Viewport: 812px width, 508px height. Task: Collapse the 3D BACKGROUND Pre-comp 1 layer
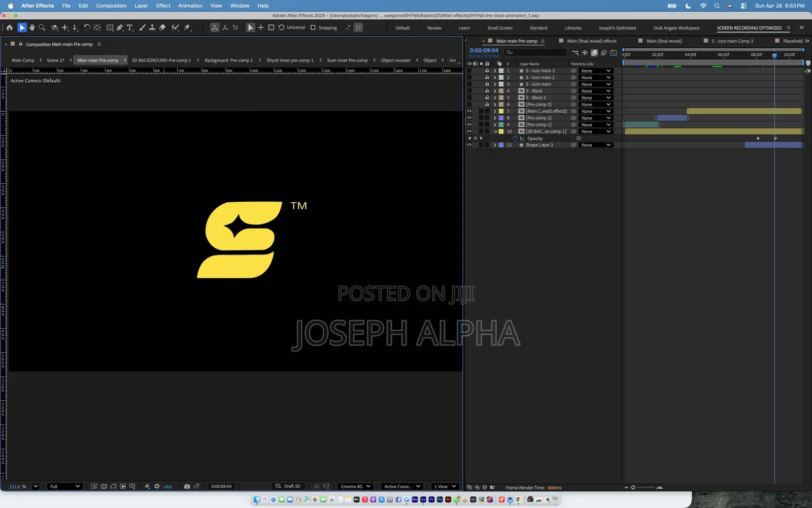(495, 132)
